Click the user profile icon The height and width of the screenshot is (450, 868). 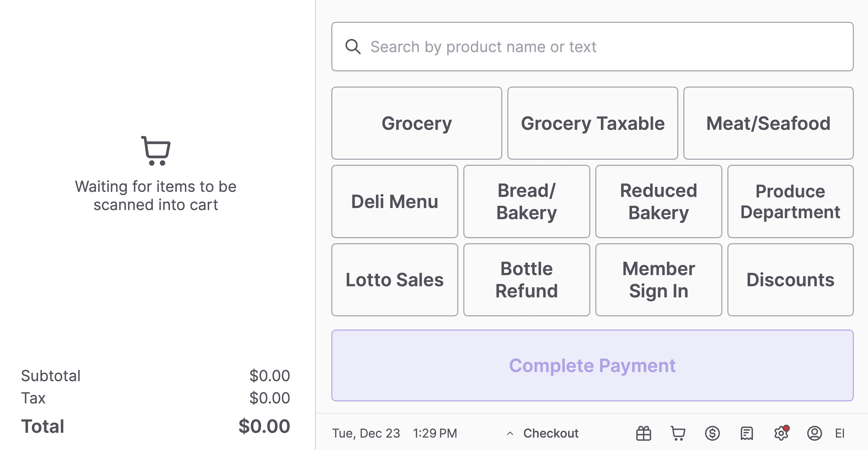pyautogui.click(x=814, y=433)
